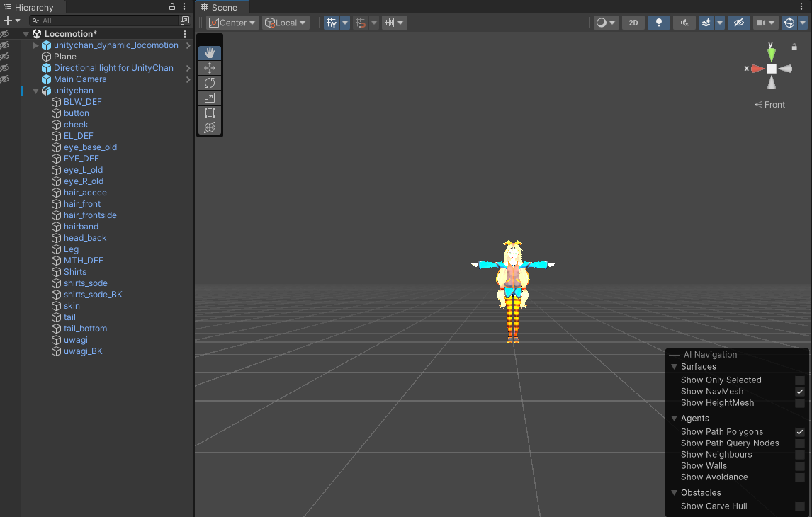Image resolution: width=812 pixels, height=517 pixels.
Task: Click the red X axis gizmo cone
Action: 758,68
